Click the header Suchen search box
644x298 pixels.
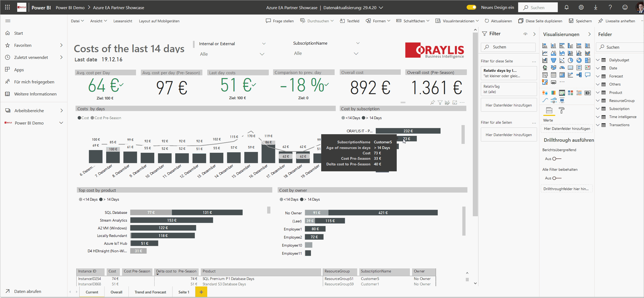click(538, 8)
